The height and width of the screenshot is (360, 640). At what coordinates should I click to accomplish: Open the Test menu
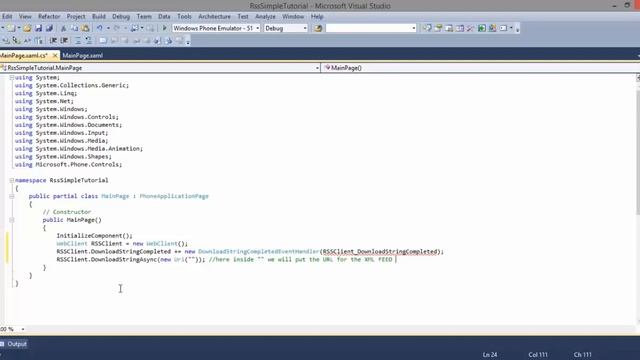point(243,16)
